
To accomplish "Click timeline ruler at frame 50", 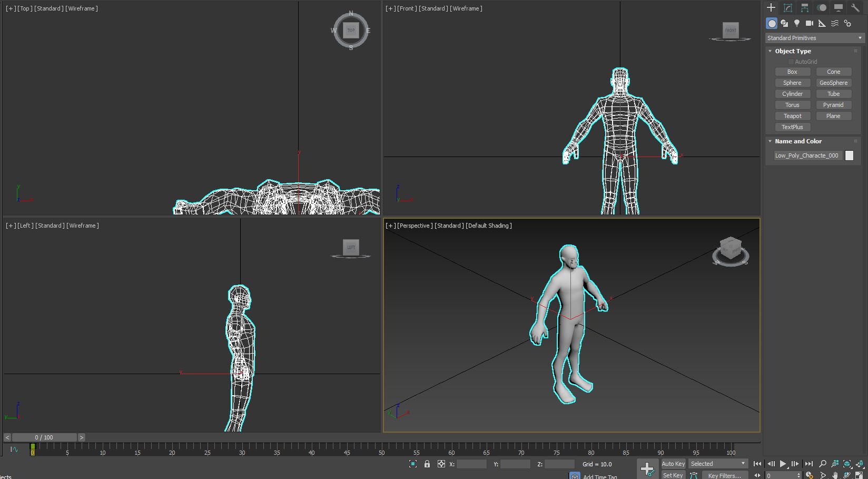I will click(x=381, y=451).
